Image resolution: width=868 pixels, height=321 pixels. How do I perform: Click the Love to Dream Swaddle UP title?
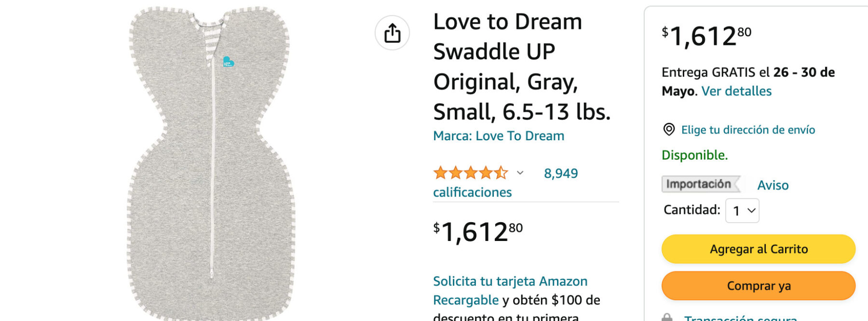pyautogui.click(x=521, y=67)
